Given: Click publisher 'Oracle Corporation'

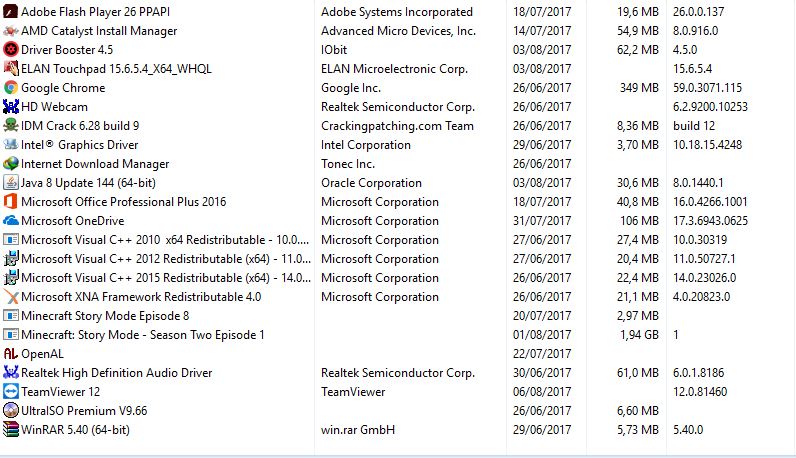Looking at the screenshot, I should pyautogui.click(x=371, y=183).
